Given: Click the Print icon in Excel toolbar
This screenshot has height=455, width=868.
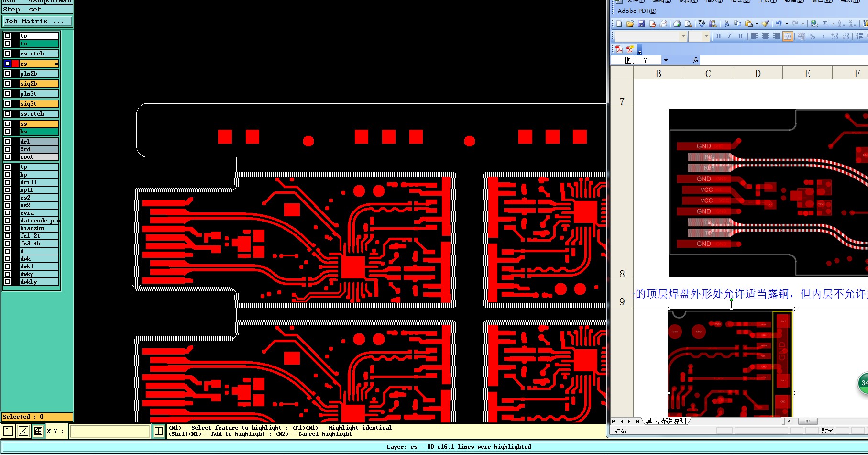Looking at the screenshot, I should tap(677, 23).
